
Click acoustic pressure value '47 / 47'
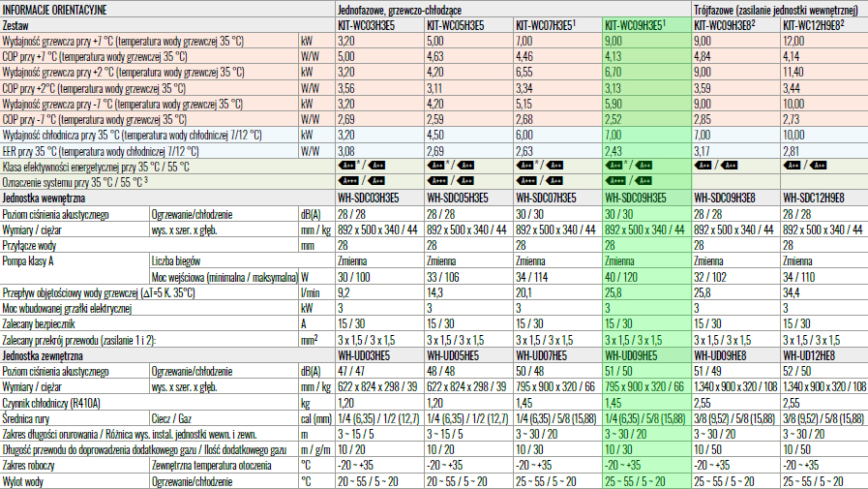pos(351,372)
